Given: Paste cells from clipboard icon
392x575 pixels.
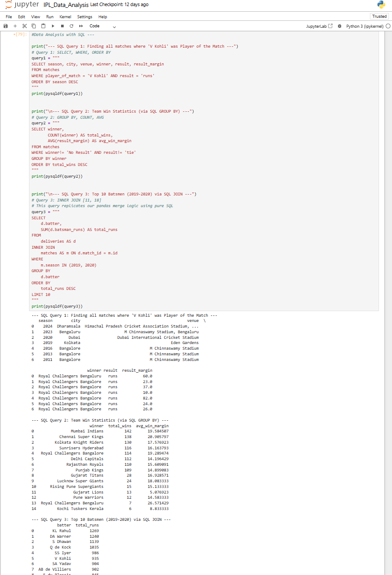Looking at the screenshot, I should coord(43,26).
